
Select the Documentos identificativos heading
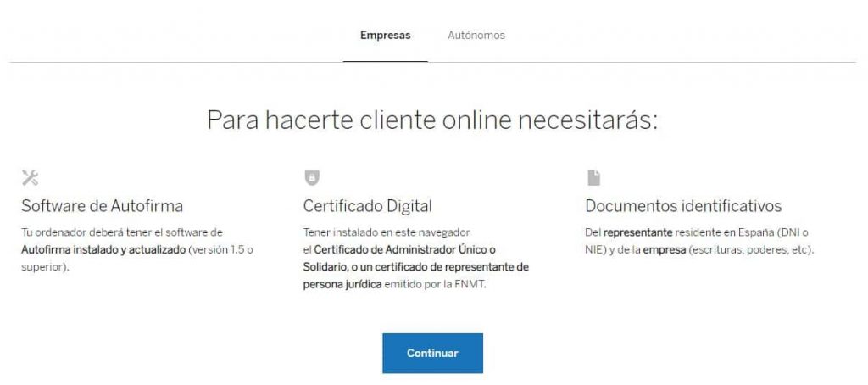[x=683, y=206]
